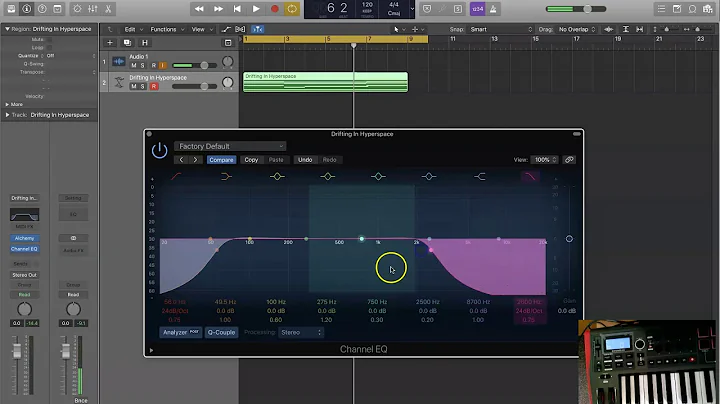Click the Undo button in Channel EQ
Image resolution: width=720 pixels, height=404 pixels.
tap(305, 160)
